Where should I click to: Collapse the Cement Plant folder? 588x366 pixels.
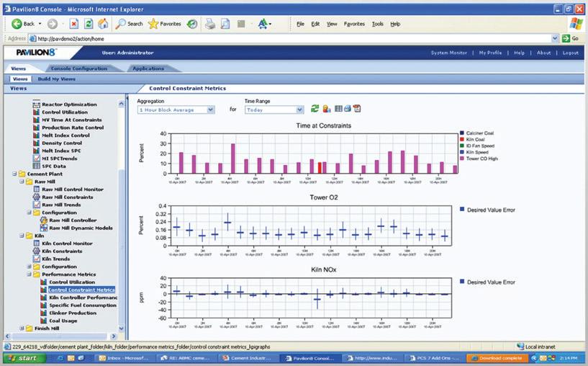[x=14, y=174]
